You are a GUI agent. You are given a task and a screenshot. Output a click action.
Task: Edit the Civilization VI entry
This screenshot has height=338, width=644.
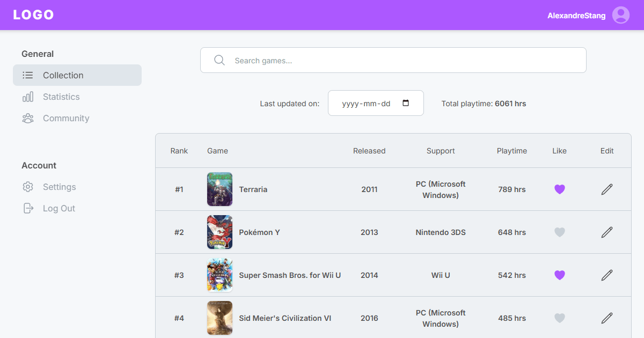(x=607, y=318)
